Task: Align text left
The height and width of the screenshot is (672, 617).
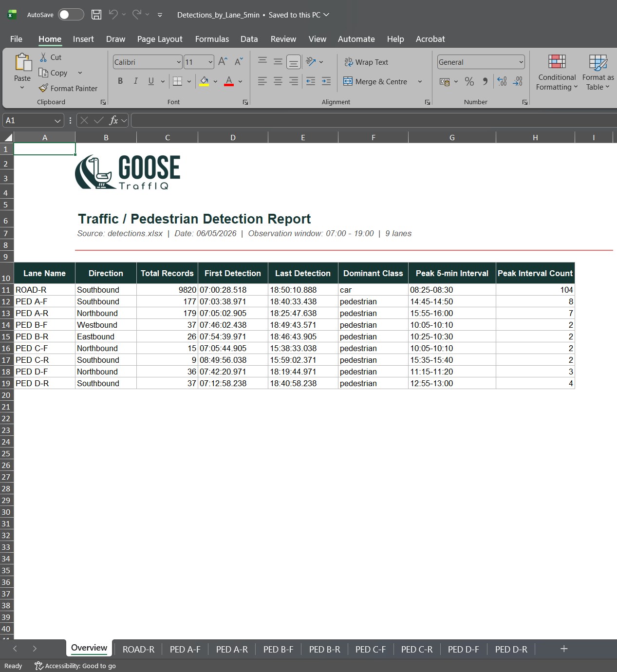Action: click(x=262, y=81)
